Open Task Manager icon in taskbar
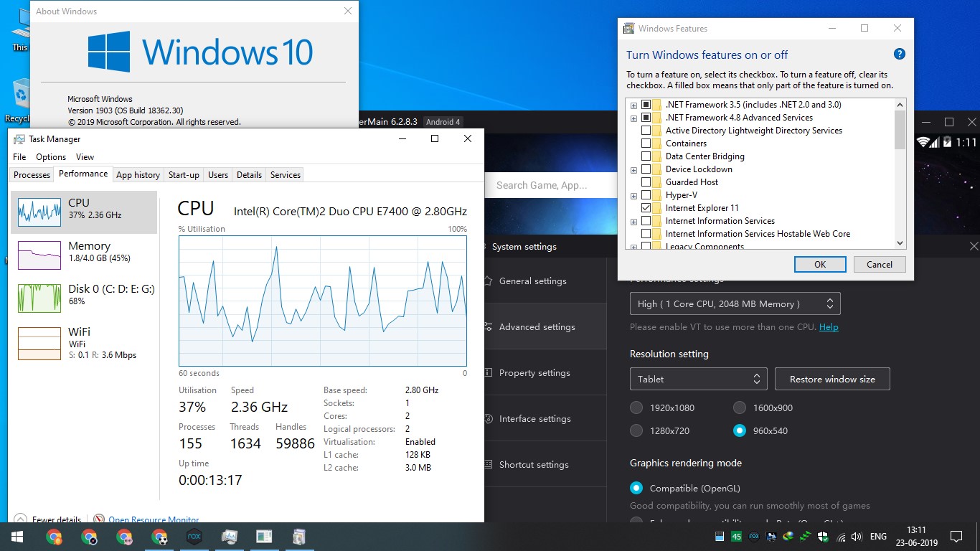Screen dimensions: 980x551 tap(230, 537)
